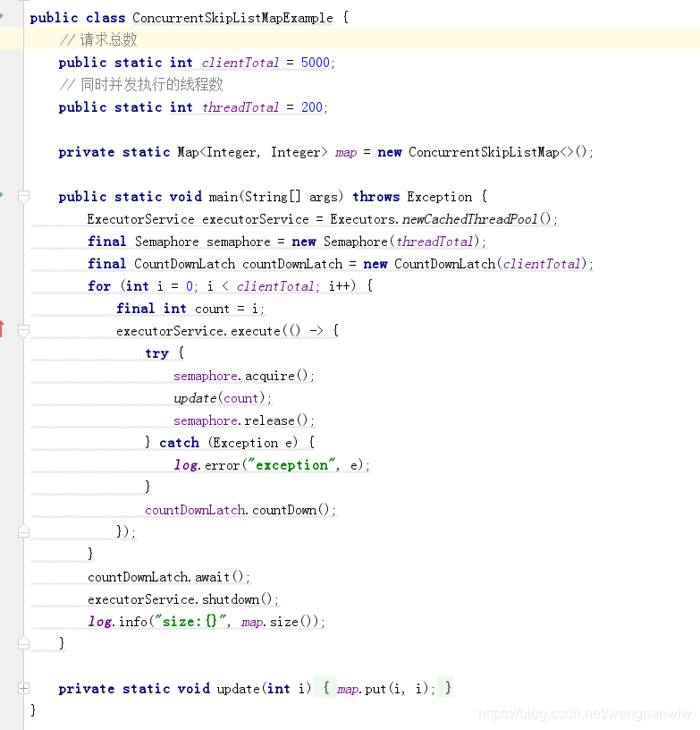Click 'newCachedThreadPool()' method call
700x730 pixels.
[477, 219]
